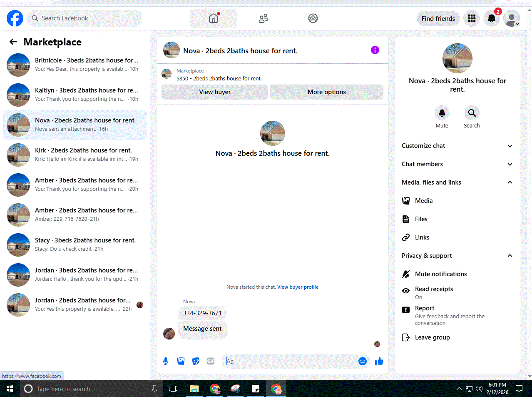Viewport: 532px width, 397px height.
Task: Expand the Chat members section
Action: pyautogui.click(x=457, y=164)
